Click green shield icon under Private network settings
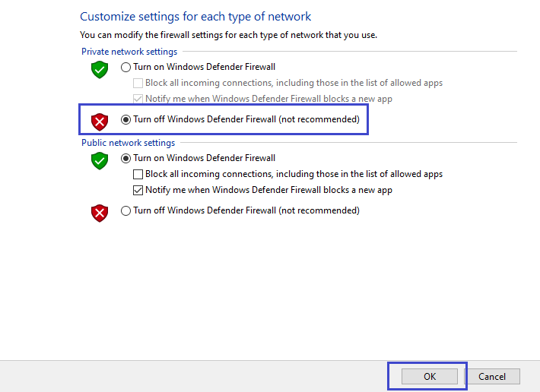 (100, 70)
